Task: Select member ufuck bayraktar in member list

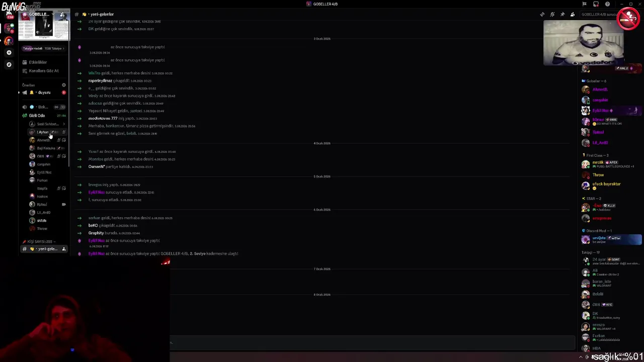Action: (x=606, y=184)
